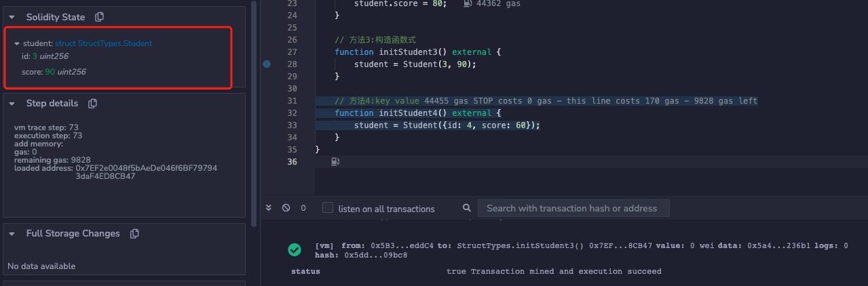Viewport: 868px width, 286px height.
Task: Copy the Full Storage Changes data
Action: pos(134,234)
